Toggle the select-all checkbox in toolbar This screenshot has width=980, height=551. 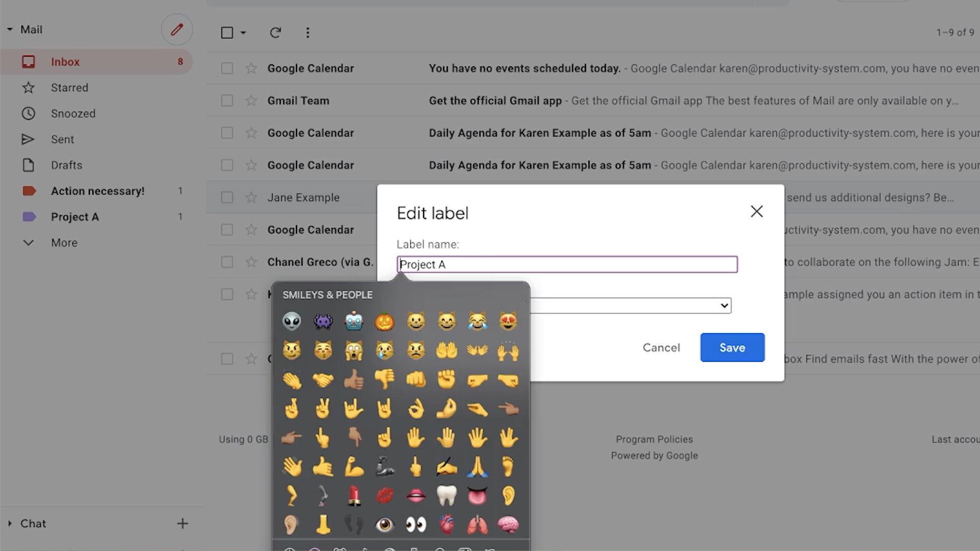tap(227, 33)
